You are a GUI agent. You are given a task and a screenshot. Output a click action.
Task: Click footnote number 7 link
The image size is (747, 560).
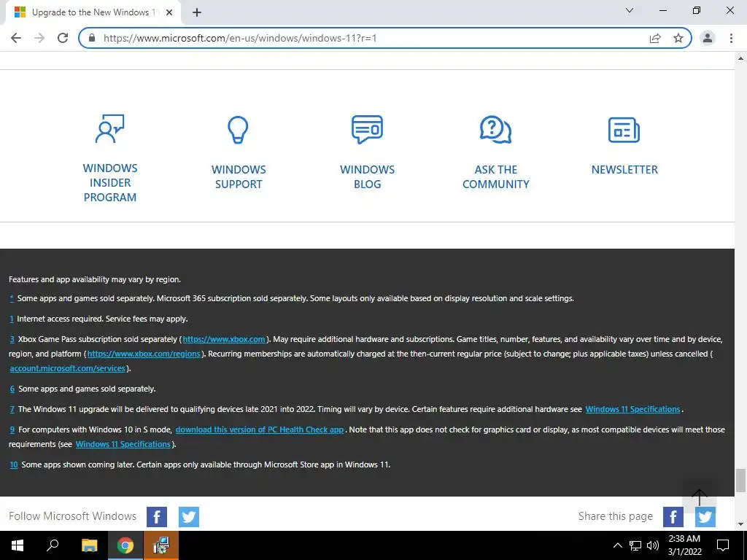click(x=12, y=410)
